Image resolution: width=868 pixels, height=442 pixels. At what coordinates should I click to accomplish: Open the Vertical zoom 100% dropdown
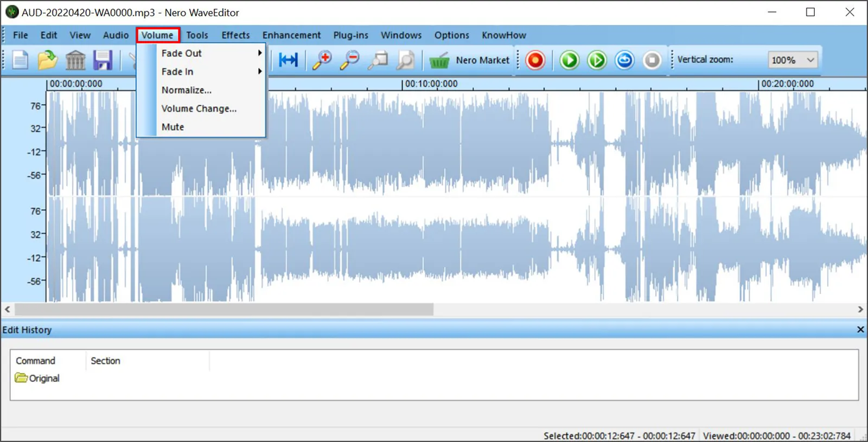(x=793, y=60)
